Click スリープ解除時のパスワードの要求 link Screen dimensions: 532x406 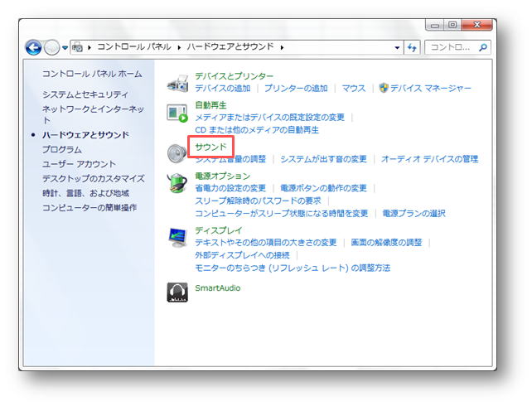coord(258,201)
